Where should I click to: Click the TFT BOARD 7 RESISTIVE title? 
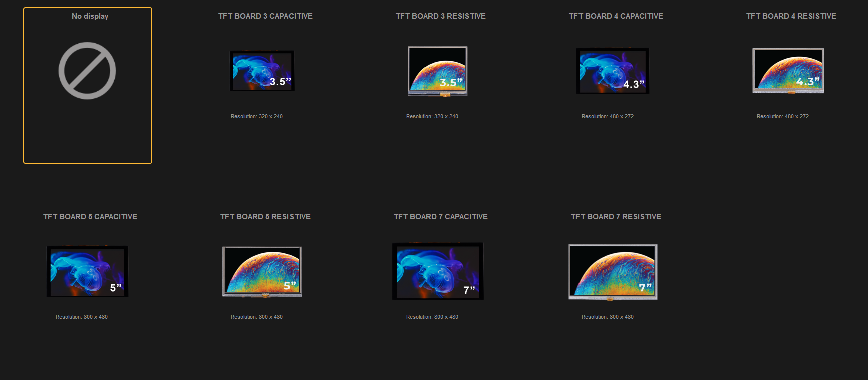click(x=616, y=217)
